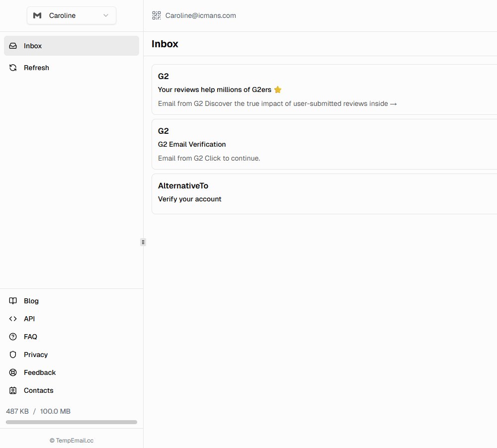Select the Contacts menu entry
Image resolution: width=497 pixels, height=448 pixels.
[38, 390]
